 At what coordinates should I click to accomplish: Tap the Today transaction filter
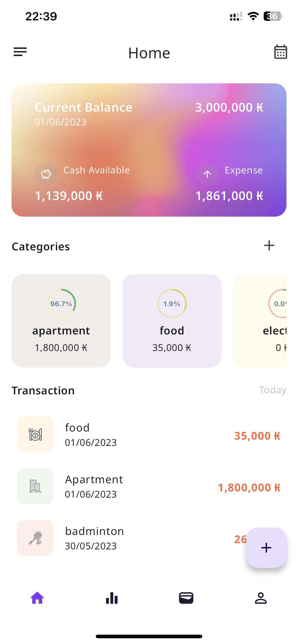pos(272,390)
